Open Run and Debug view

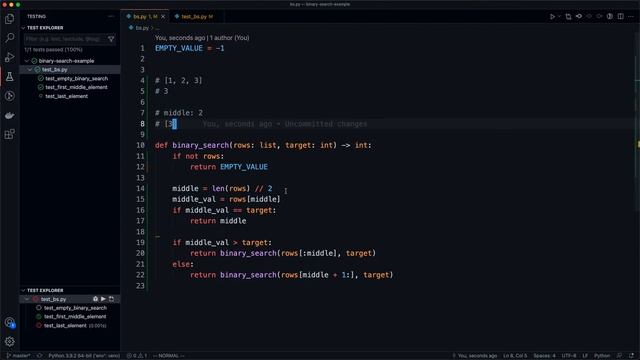click(x=9, y=57)
